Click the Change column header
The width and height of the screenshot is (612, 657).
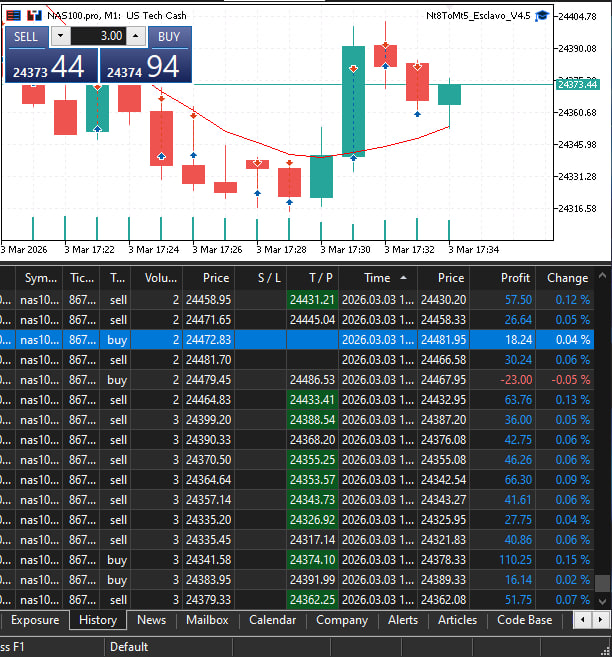point(567,278)
